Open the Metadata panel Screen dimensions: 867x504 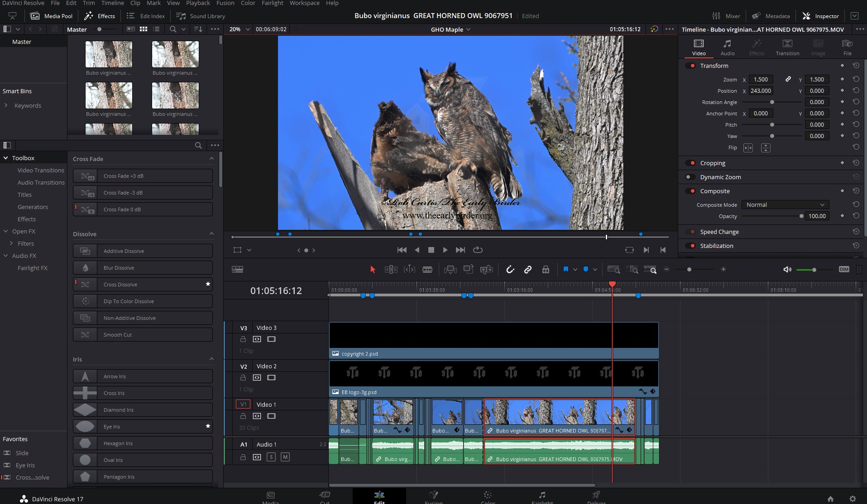coord(771,16)
